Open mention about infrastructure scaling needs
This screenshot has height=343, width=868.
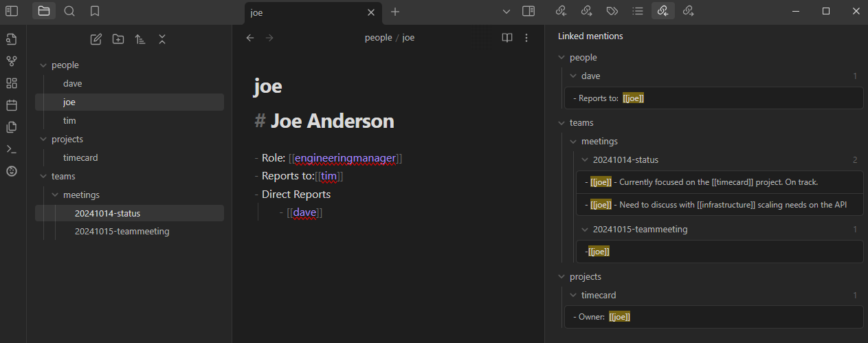719,205
